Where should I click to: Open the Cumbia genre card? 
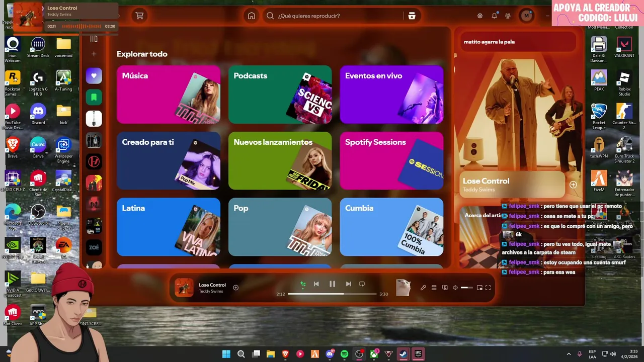(391, 227)
